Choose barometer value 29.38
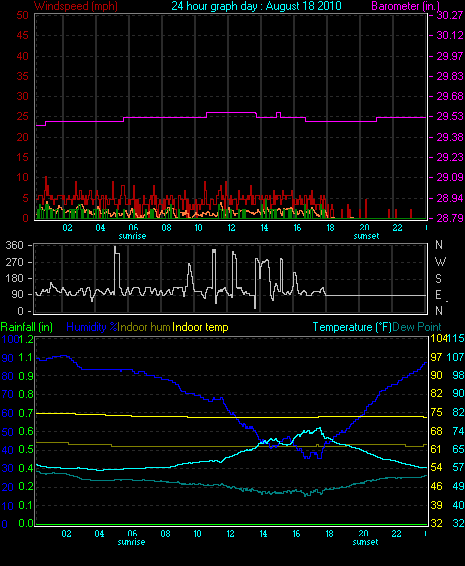The image size is (465, 566). (x=450, y=137)
